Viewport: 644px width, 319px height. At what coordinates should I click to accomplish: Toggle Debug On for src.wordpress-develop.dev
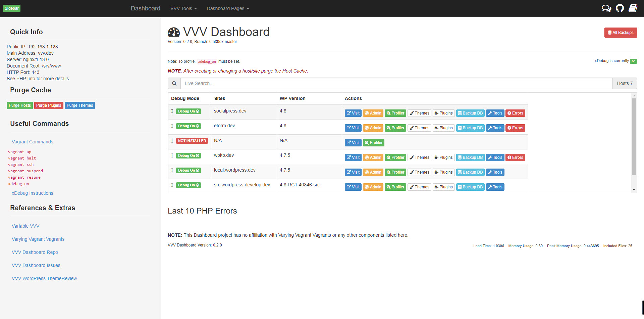[189, 185]
